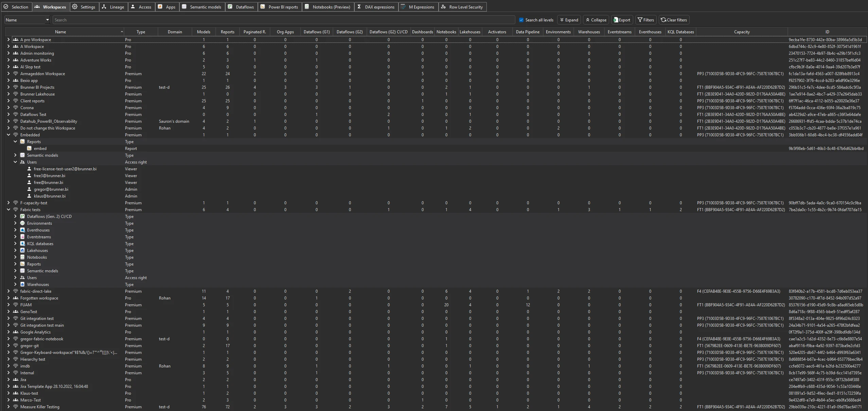Click the Expand button
This screenshot has height=411, width=868.
pyautogui.click(x=569, y=20)
